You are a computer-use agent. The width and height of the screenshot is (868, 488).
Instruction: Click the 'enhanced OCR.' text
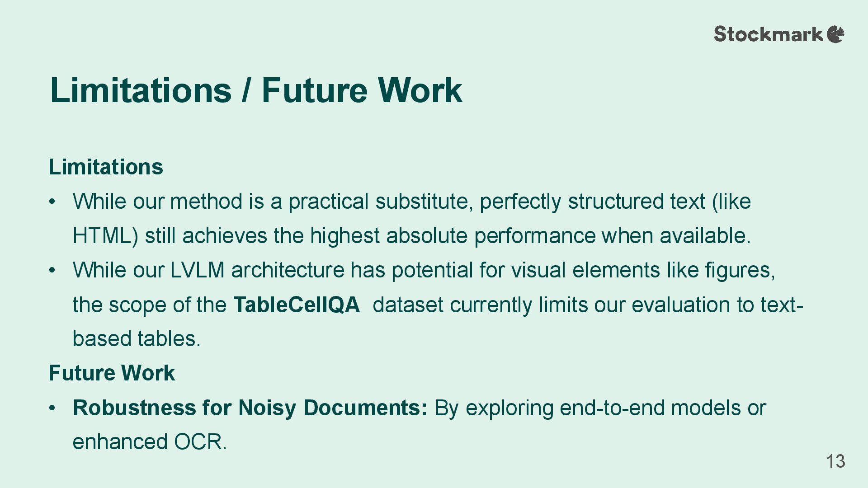(150, 442)
